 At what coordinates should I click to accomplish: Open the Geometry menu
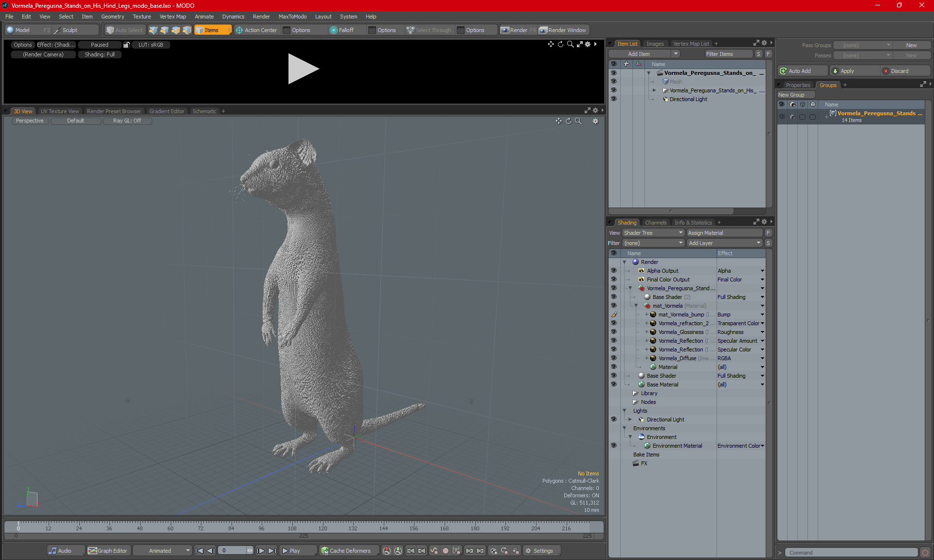tap(112, 17)
